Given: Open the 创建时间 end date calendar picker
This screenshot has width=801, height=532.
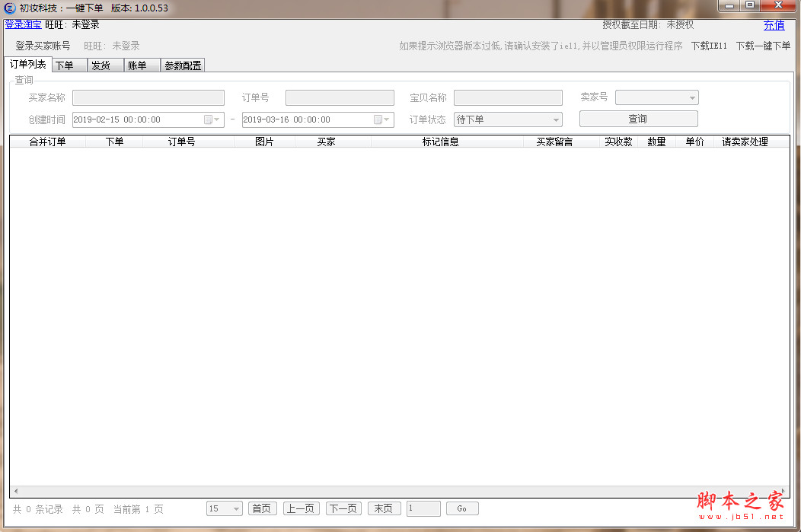Looking at the screenshot, I should tap(386, 119).
